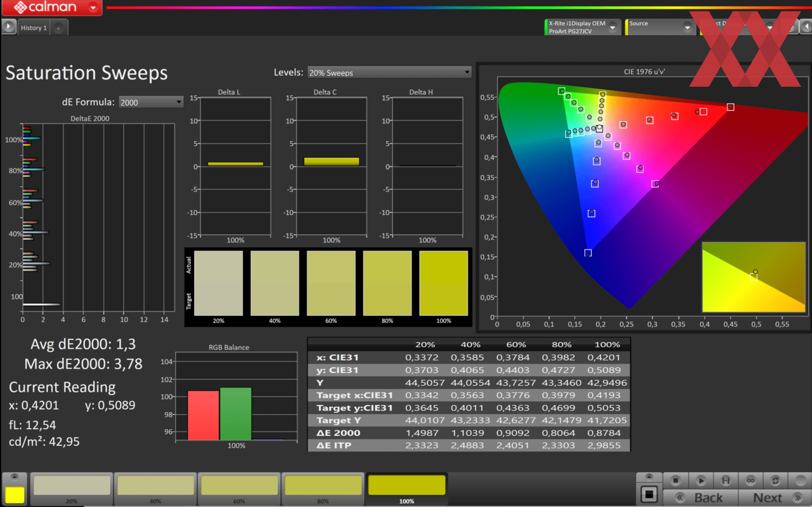Click the CIE 1976 u'v' chart title

tap(644, 72)
